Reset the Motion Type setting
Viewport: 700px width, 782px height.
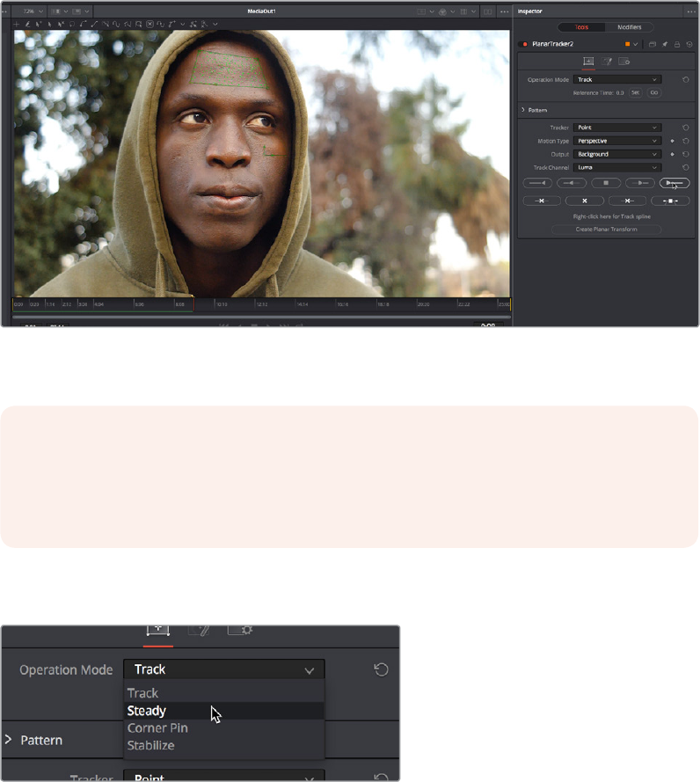(x=686, y=141)
